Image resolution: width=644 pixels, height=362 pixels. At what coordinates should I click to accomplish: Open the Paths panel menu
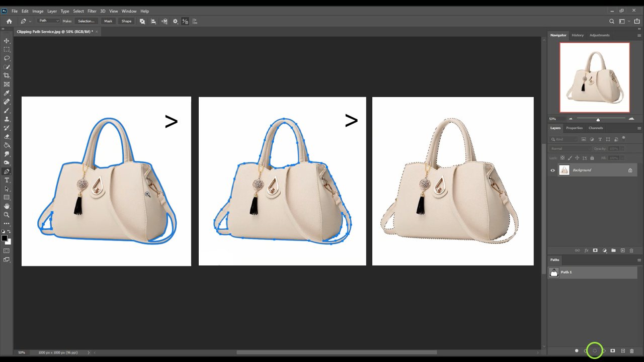coord(639,260)
